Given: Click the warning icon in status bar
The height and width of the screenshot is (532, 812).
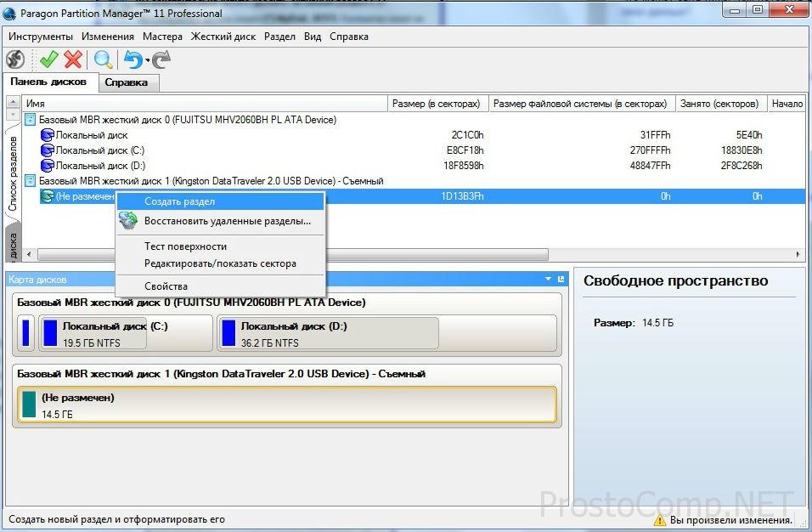Looking at the screenshot, I should tap(659, 519).
